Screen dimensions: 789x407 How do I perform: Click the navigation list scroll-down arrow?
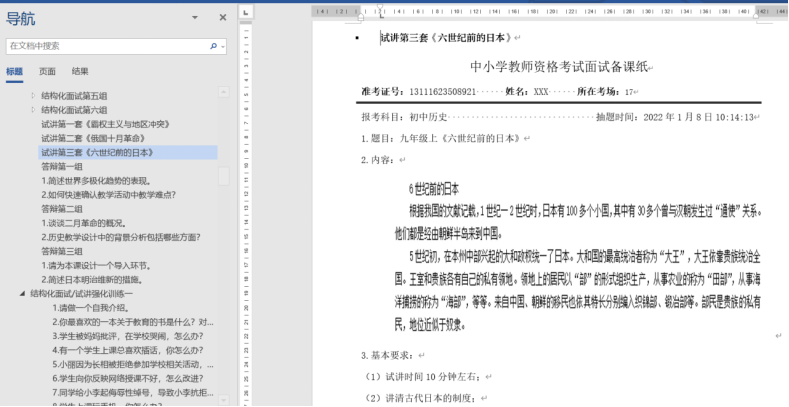(225, 398)
